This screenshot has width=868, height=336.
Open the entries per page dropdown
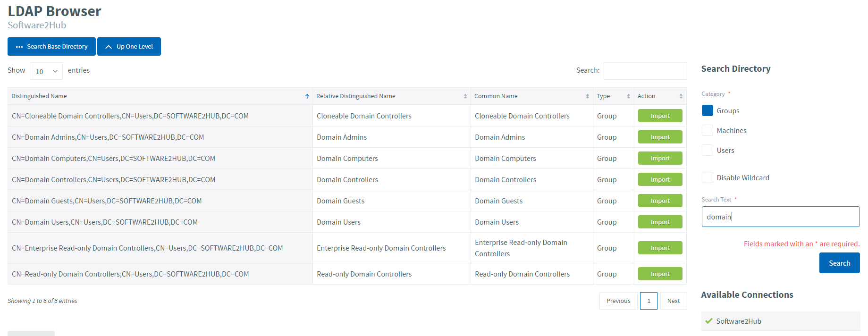click(x=46, y=71)
